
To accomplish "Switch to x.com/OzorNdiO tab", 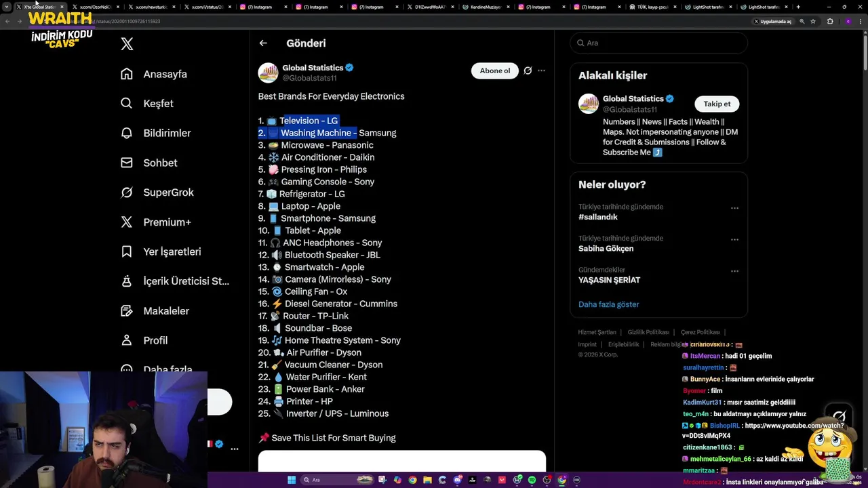I will (95, 7).
